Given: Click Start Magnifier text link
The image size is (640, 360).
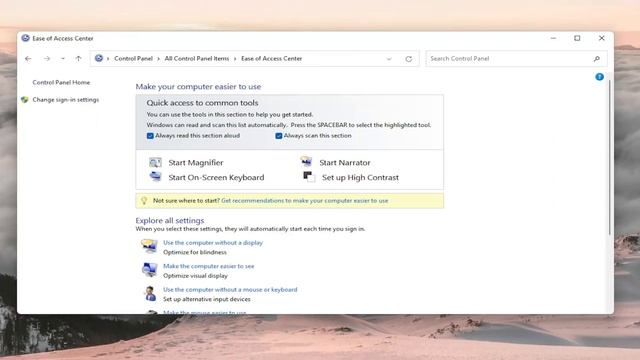Looking at the screenshot, I should 196,162.
